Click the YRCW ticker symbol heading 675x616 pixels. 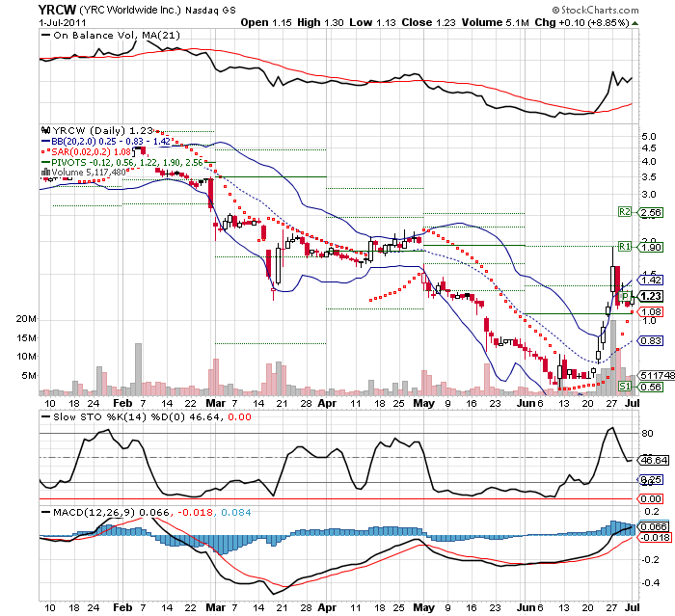coord(57,10)
